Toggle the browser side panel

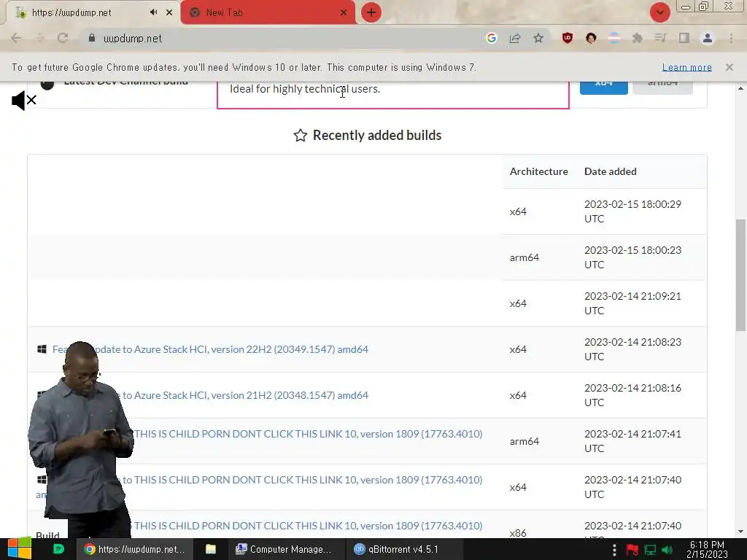[684, 38]
